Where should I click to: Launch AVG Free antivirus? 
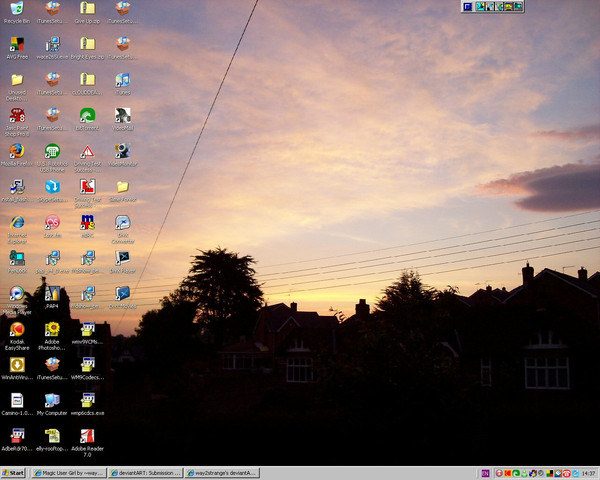point(17,45)
